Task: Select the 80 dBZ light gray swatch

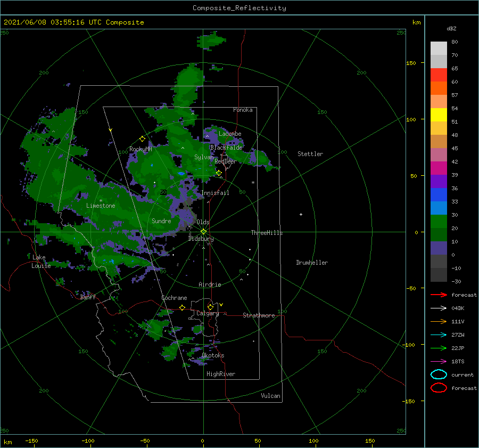Action: [x=439, y=48]
